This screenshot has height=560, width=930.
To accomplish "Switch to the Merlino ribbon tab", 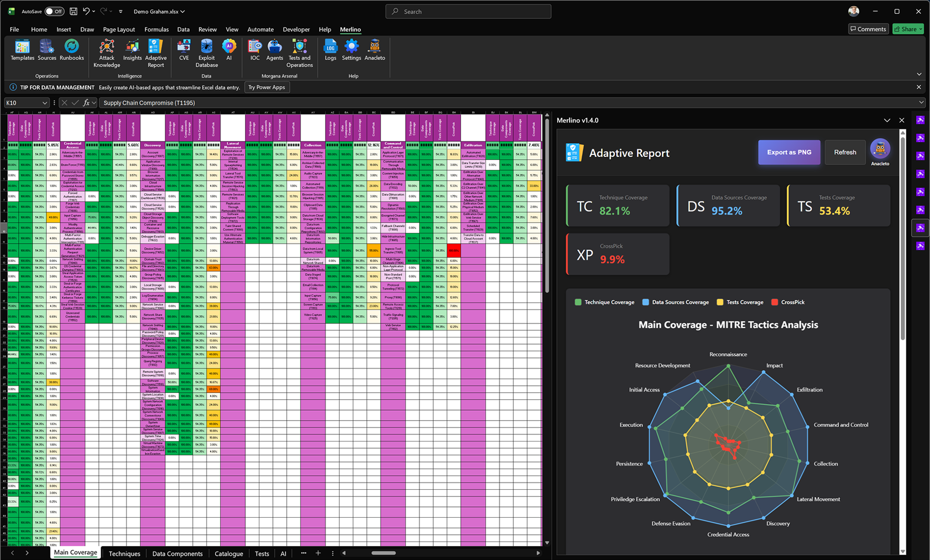I will (x=350, y=29).
